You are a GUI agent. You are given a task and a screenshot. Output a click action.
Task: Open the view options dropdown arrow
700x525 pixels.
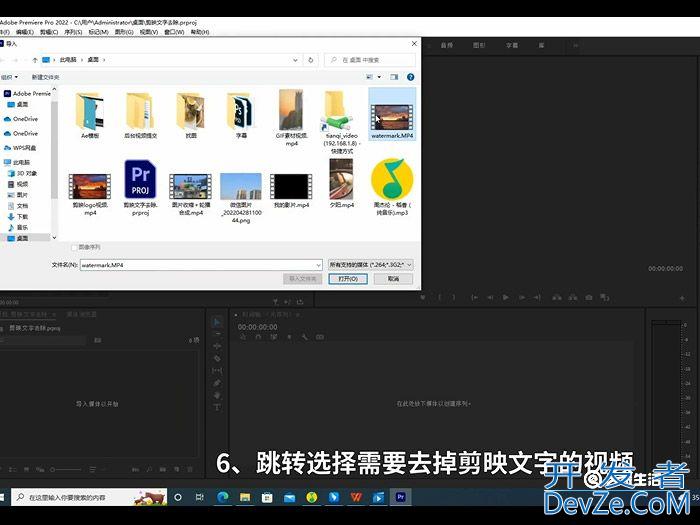tap(379, 77)
